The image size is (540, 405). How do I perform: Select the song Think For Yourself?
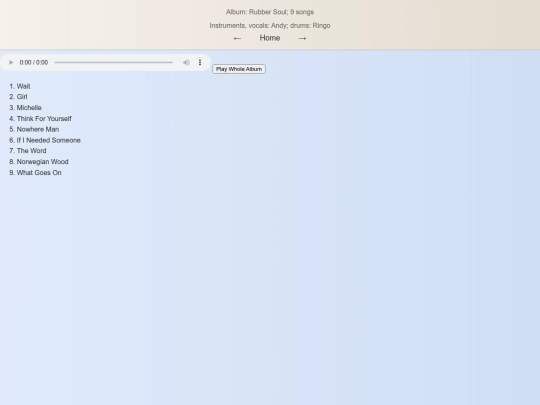44,118
